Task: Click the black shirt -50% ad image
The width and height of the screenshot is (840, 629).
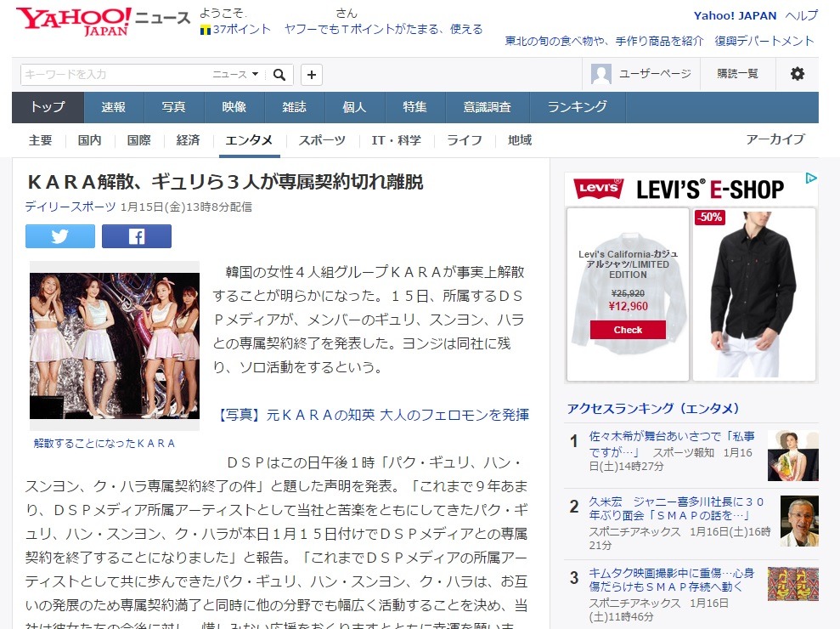Action: [x=754, y=294]
